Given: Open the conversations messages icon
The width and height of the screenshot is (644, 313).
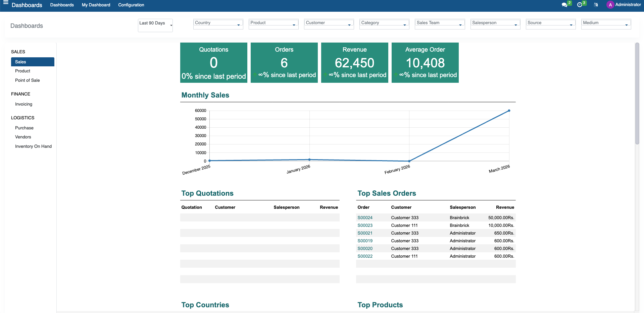Looking at the screenshot, I should (564, 5).
